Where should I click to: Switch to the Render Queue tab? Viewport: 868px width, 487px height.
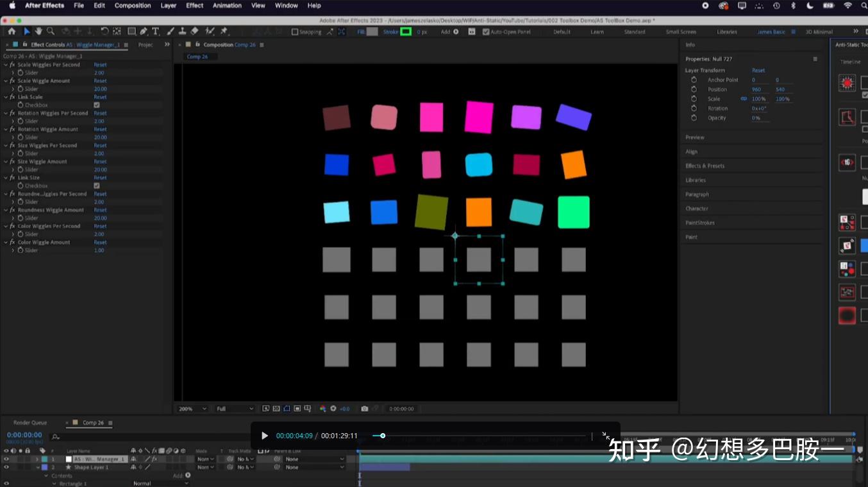(30, 423)
